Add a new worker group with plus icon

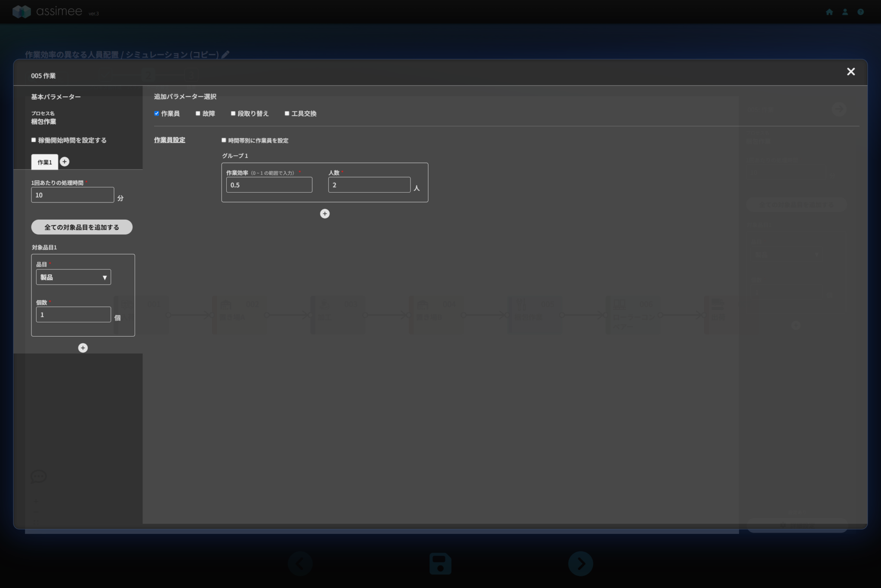(x=325, y=214)
